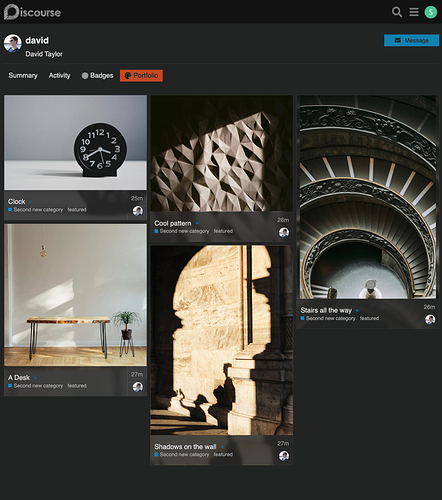The height and width of the screenshot is (500, 442).
Task: Open the Stairs all the way topic
Action: pyautogui.click(x=326, y=310)
